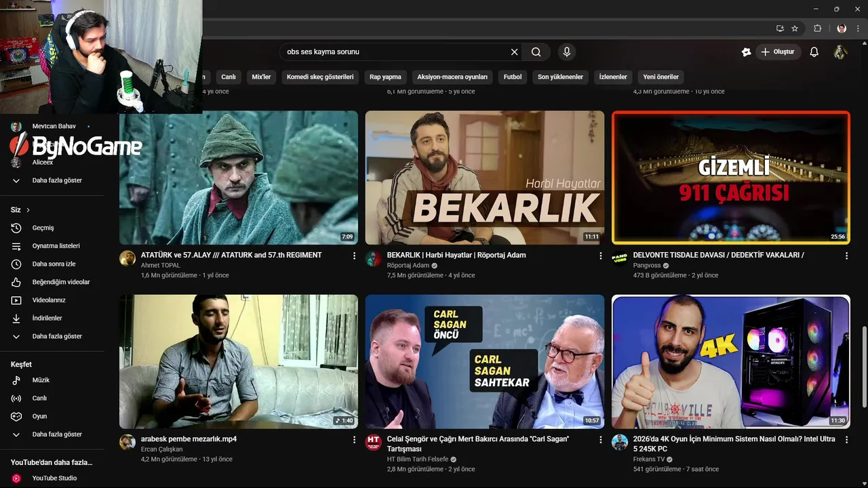Play the ATATÜRK ve 57.ALAY thumbnail
This screenshot has height=488, width=868.
239,178
